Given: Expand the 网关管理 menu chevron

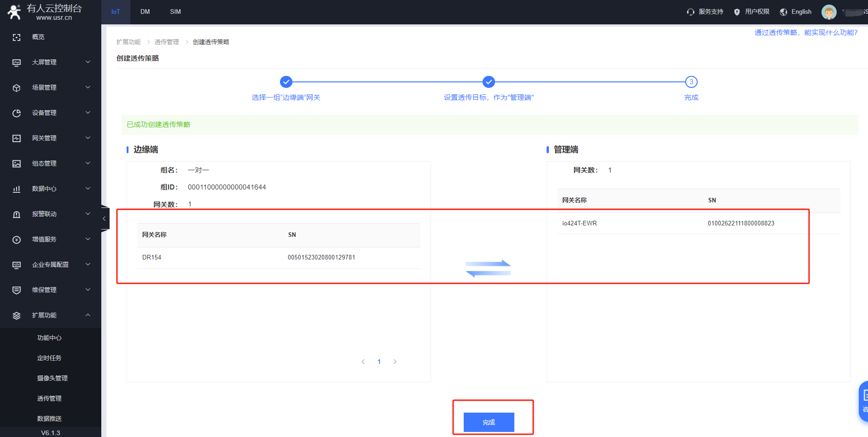Looking at the screenshot, I should (88, 138).
